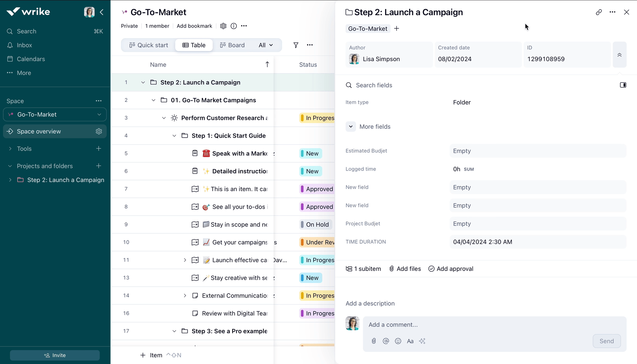Open table view more options ellipsis
The height and width of the screenshot is (364, 637).
[x=310, y=45]
